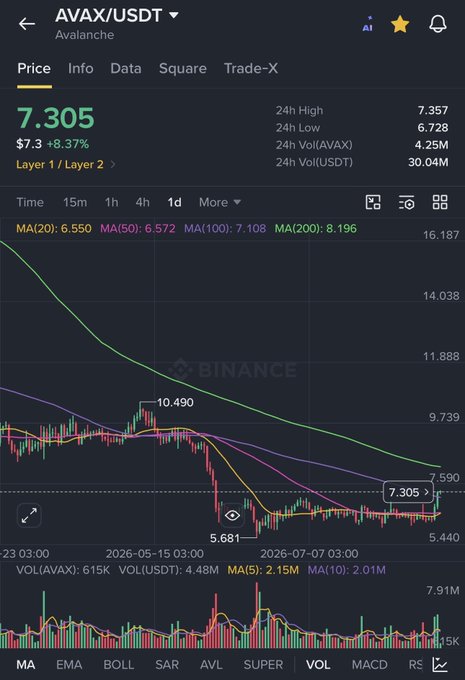
Task: Toggle the SUPER indicator
Action: 263,664
